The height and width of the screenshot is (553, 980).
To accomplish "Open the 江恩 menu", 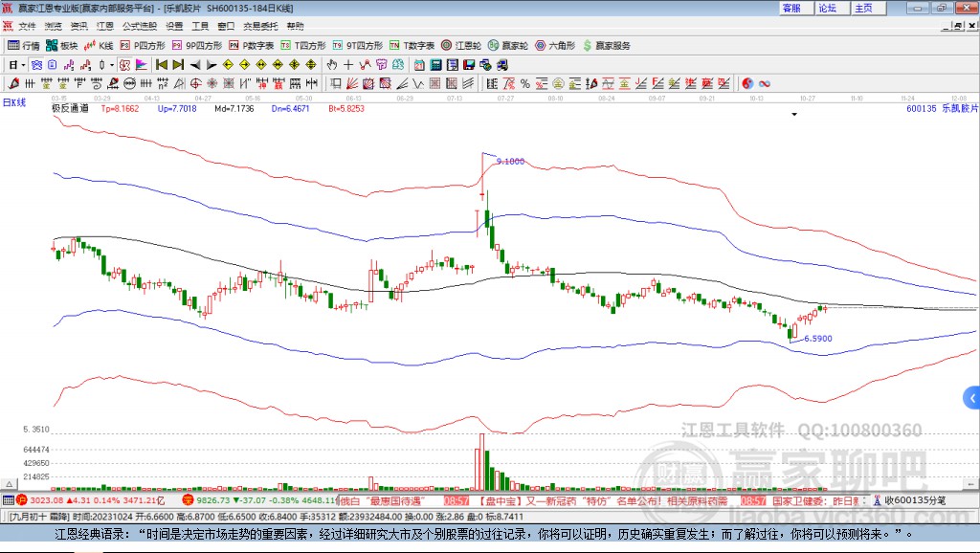I will point(105,26).
